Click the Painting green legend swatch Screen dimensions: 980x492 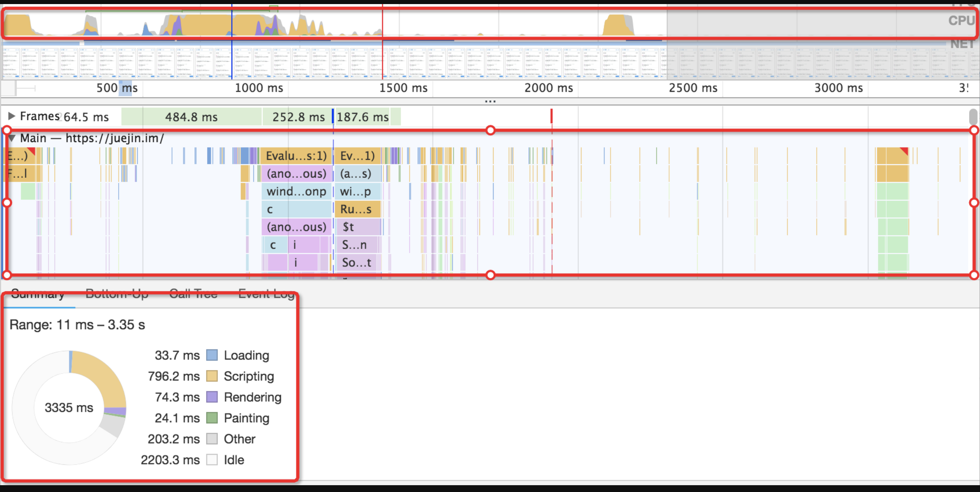pyautogui.click(x=212, y=418)
